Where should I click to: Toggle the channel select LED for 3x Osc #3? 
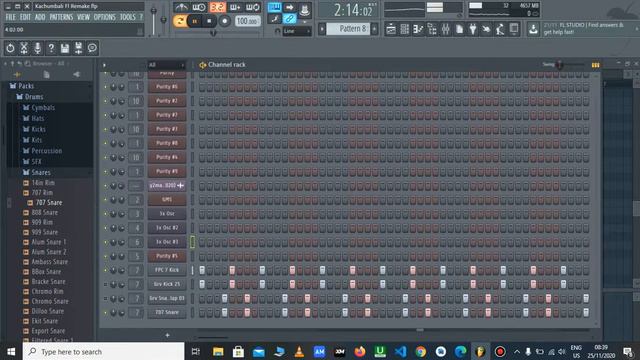click(x=192, y=242)
